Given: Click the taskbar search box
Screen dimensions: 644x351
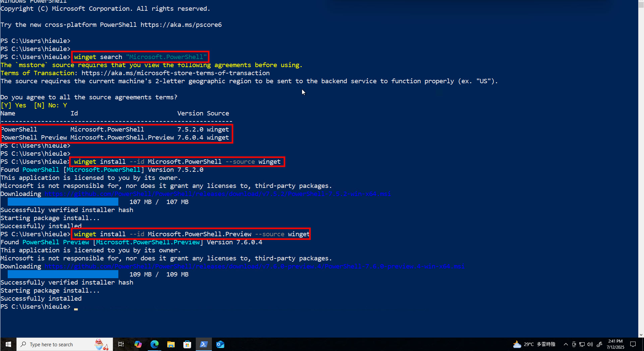Looking at the screenshot, I should coord(64,344).
